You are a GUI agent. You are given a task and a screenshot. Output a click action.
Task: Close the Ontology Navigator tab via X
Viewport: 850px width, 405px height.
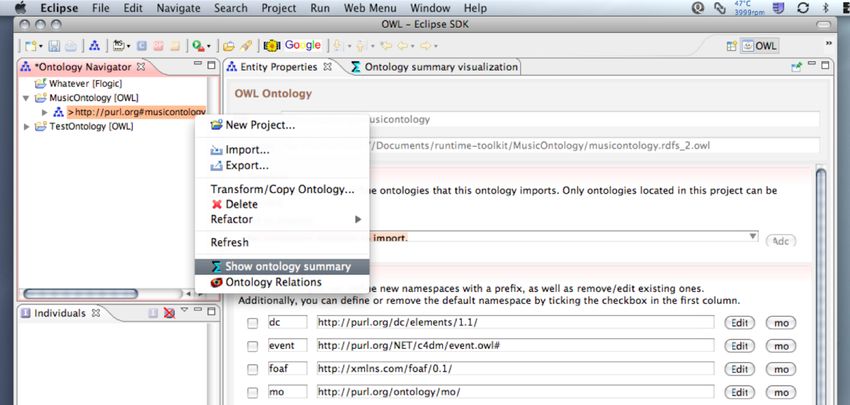[140, 67]
